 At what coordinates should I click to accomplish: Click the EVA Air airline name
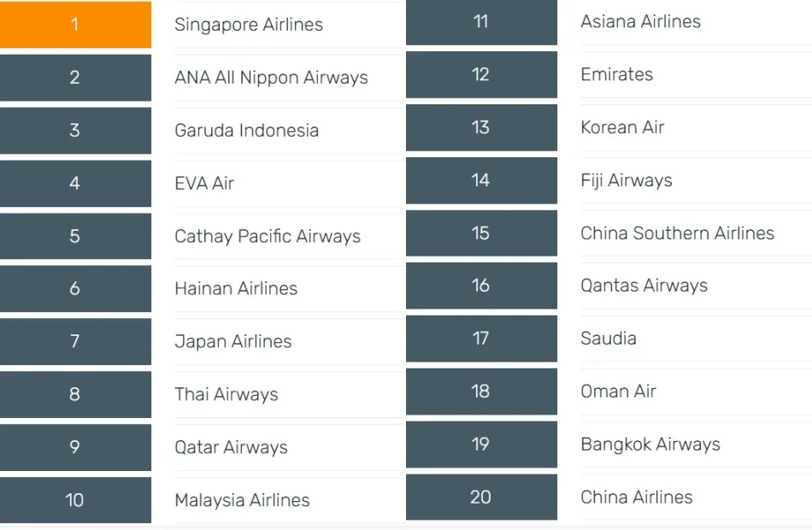coord(204,184)
